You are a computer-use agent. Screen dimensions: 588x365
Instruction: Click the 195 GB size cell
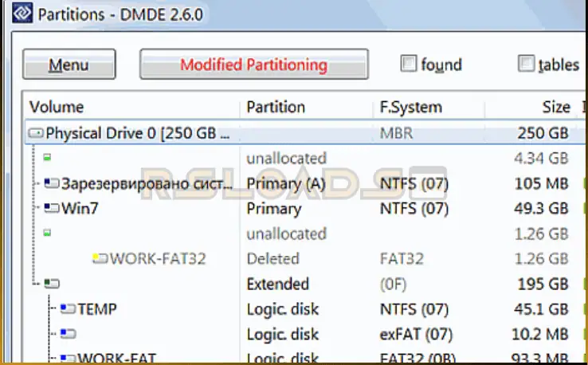point(543,284)
